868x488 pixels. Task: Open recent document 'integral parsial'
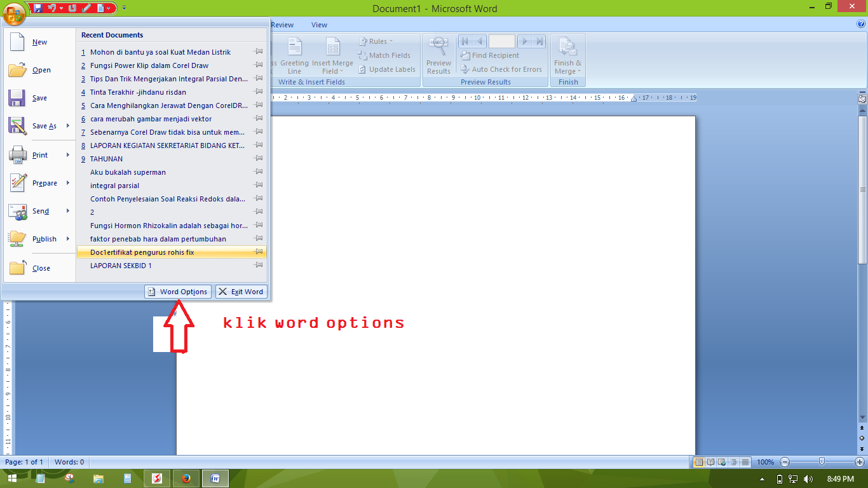tap(114, 186)
